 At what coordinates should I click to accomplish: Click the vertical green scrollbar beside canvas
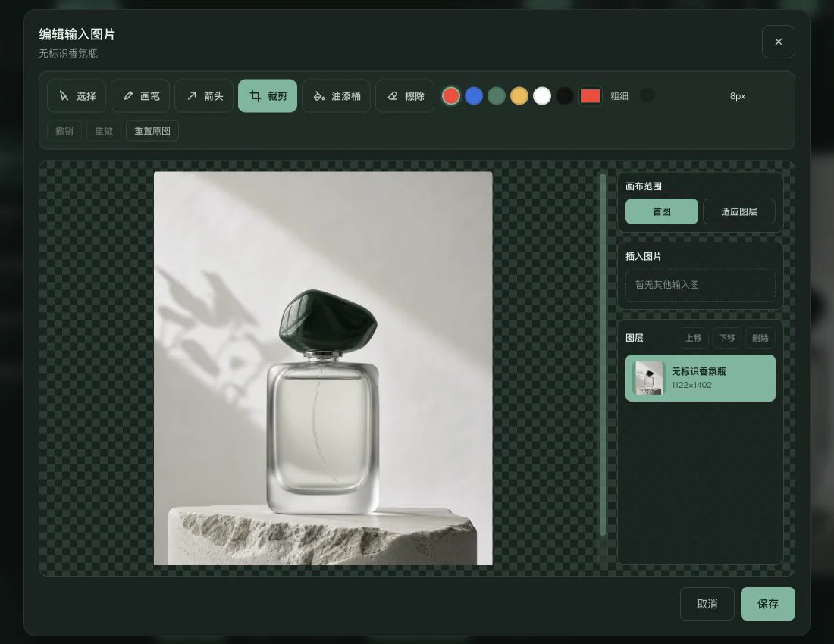pyautogui.click(x=603, y=355)
